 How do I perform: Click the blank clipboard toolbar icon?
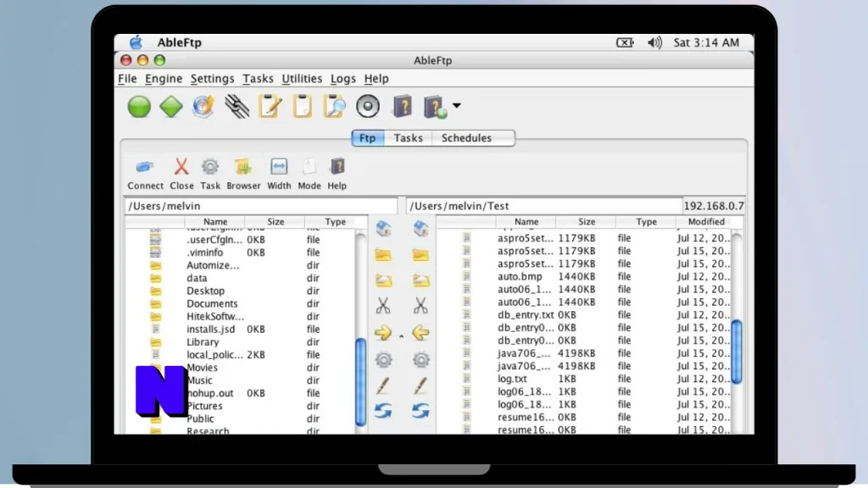click(303, 106)
